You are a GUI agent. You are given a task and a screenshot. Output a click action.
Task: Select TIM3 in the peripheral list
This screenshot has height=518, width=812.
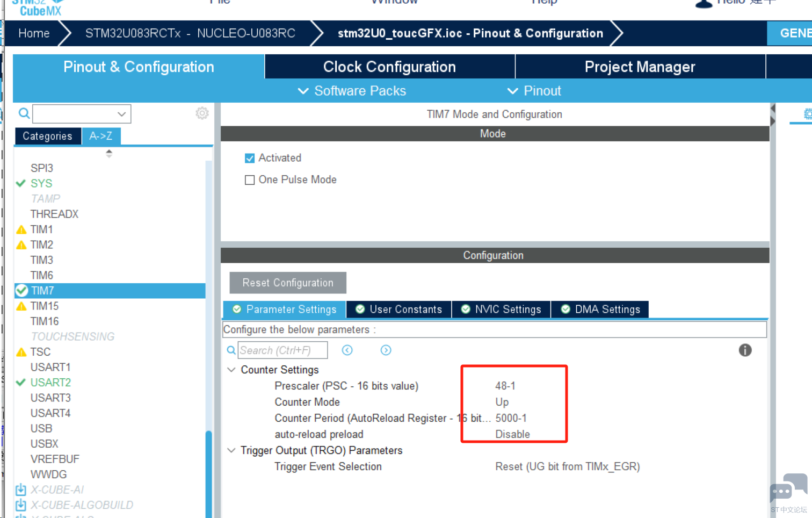tap(42, 260)
